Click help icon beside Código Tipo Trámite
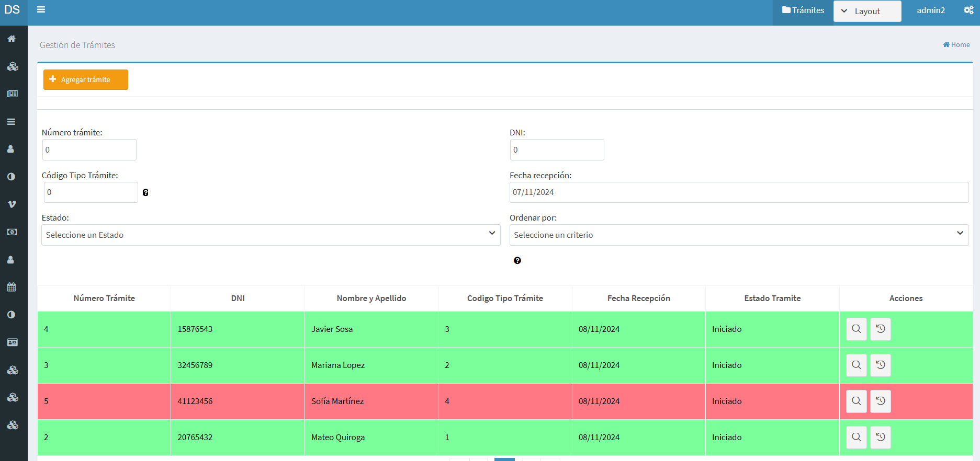 [145, 193]
